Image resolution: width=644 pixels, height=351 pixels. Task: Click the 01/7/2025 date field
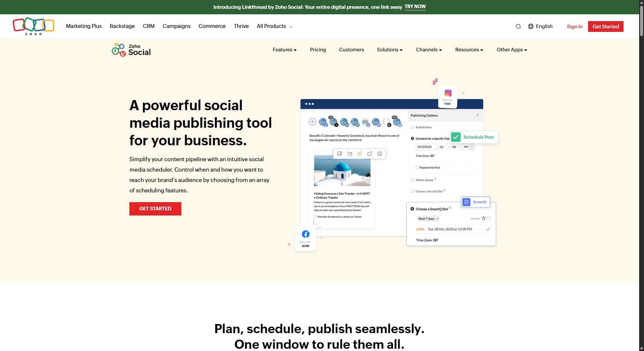pos(426,147)
